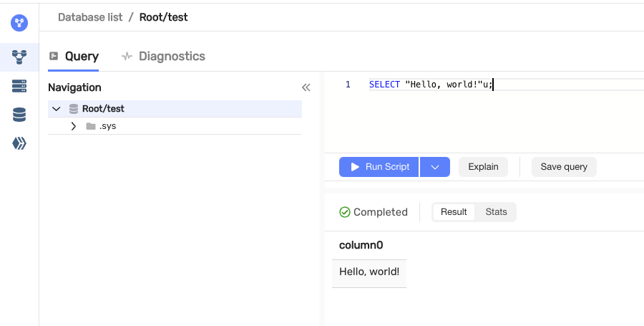Switch to the Query tab
Image resolution: width=644 pixels, height=326 pixels.
point(74,57)
